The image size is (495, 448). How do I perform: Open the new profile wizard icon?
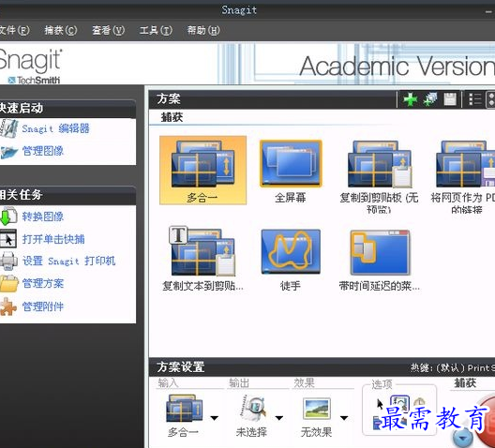click(430, 99)
